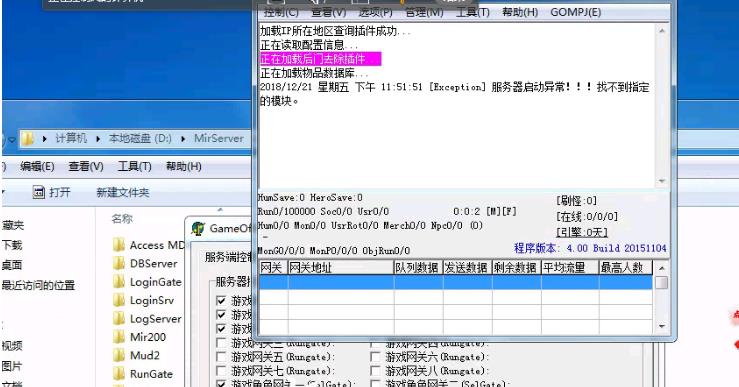Viewport: 739px width, 387px height.
Task: Click the 新建文件夹 button
Action: point(123,192)
